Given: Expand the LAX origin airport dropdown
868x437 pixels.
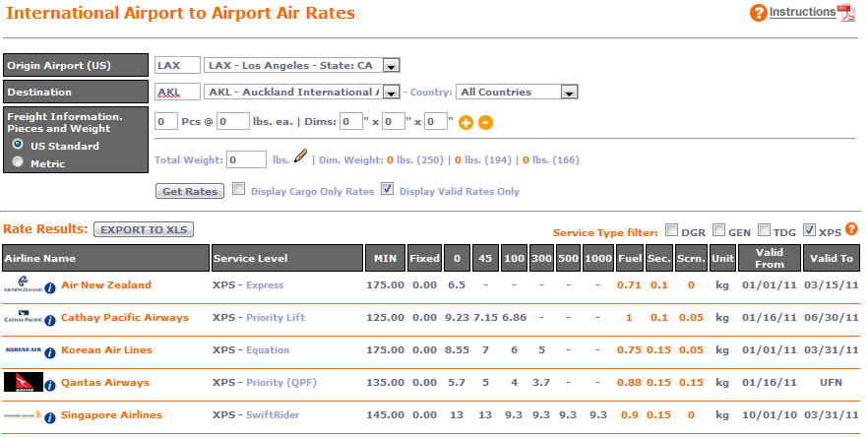Looking at the screenshot, I should click(x=391, y=66).
